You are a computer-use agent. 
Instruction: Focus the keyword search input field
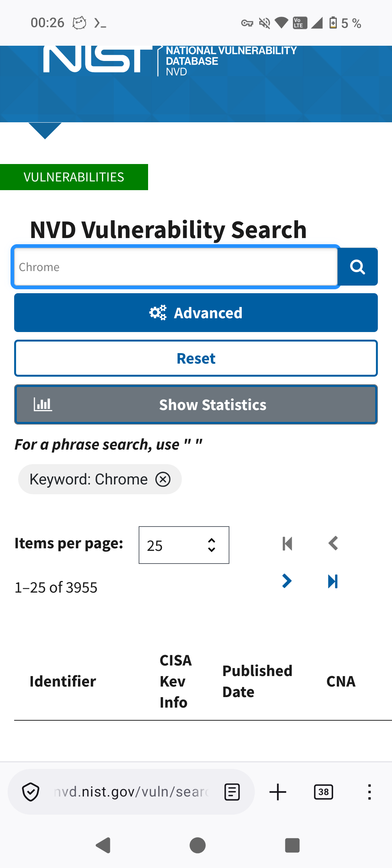point(176,267)
